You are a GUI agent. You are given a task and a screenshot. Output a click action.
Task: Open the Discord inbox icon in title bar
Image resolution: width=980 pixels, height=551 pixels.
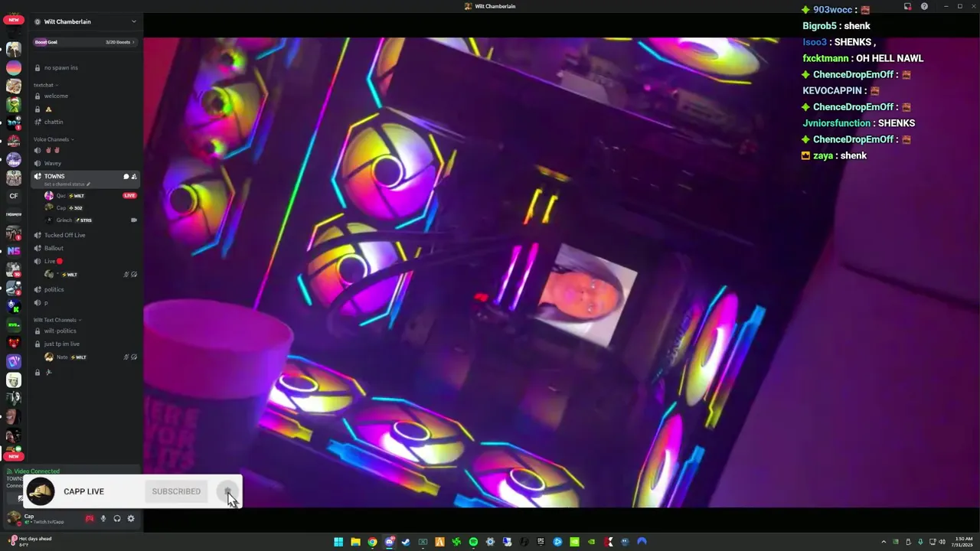tap(907, 6)
